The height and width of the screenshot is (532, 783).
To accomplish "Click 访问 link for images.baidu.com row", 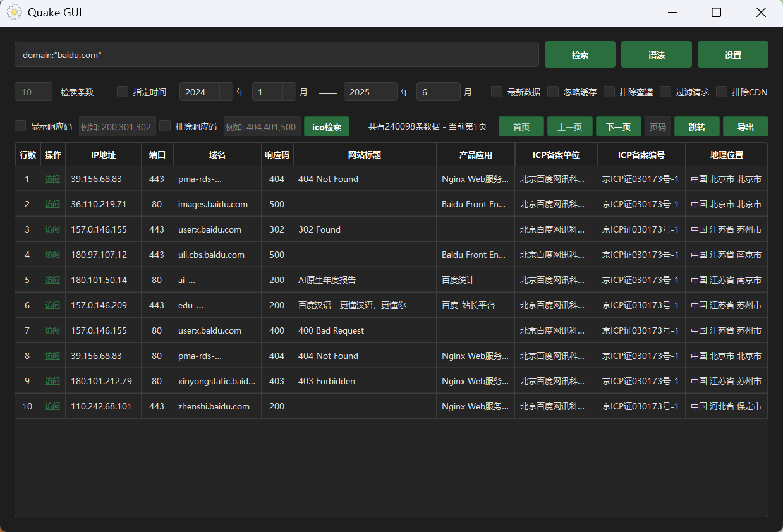I will 52,204.
